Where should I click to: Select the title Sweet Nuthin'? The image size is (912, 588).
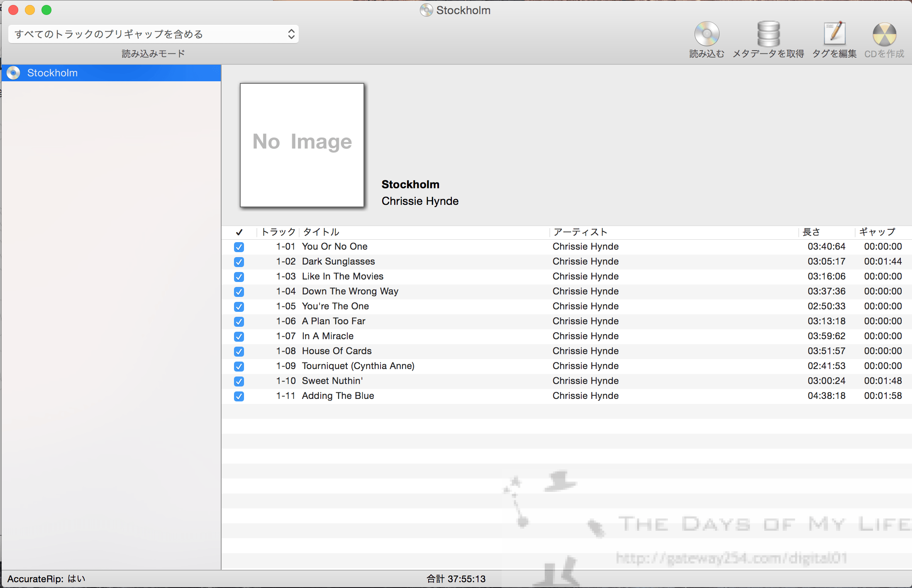[332, 381]
